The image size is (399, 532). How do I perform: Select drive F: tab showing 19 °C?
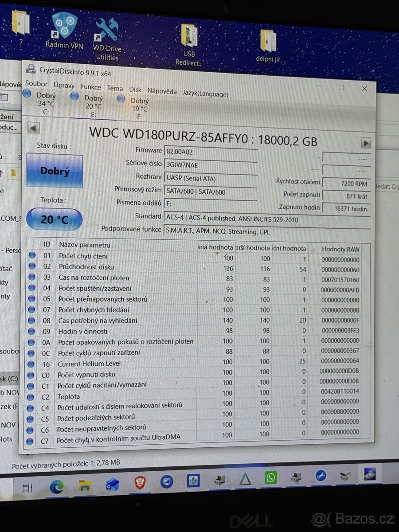pyautogui.click(x=139, y=109)
